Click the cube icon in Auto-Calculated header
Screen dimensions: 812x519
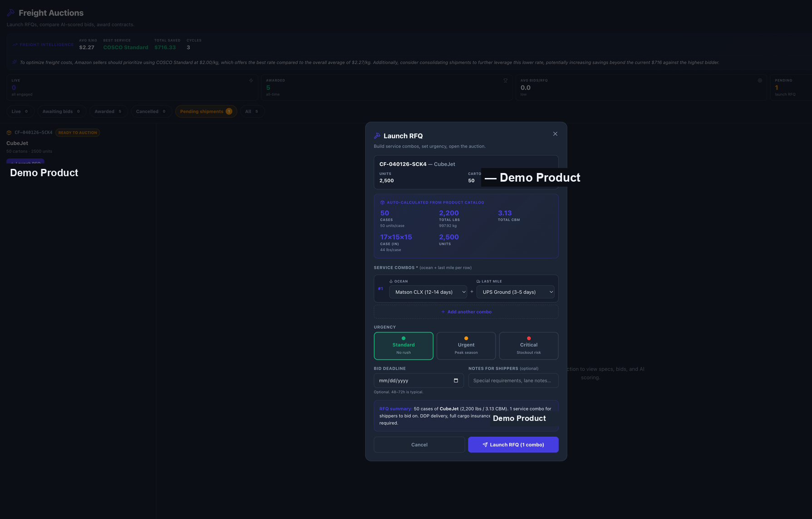point(382,203)
